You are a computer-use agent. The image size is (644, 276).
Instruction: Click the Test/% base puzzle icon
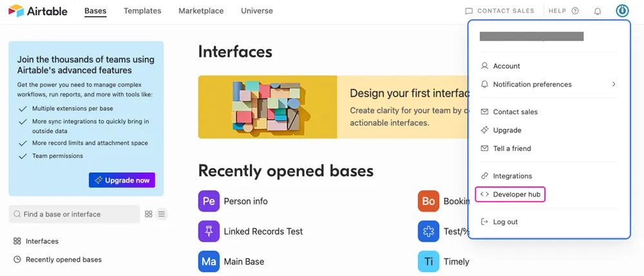(x=428, y=231)
